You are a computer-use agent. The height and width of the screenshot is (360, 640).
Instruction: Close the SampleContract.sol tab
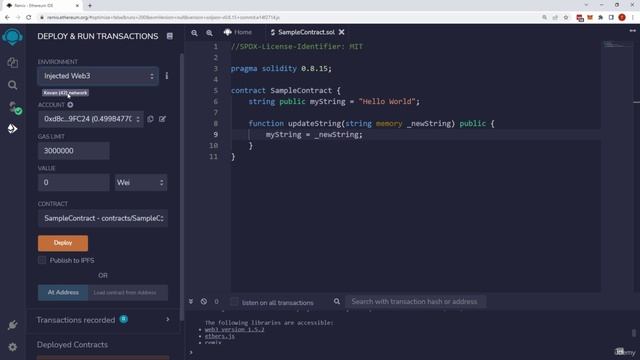342,32
